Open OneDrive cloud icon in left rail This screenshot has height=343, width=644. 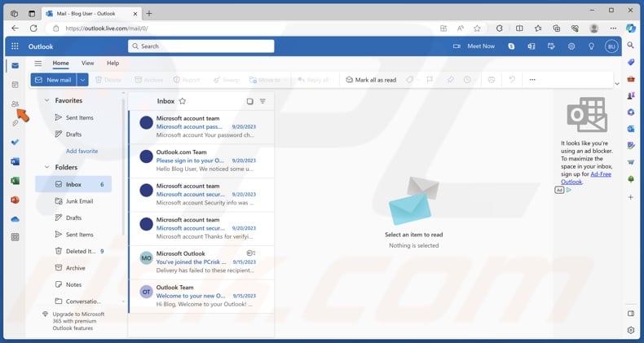(15, 219)
